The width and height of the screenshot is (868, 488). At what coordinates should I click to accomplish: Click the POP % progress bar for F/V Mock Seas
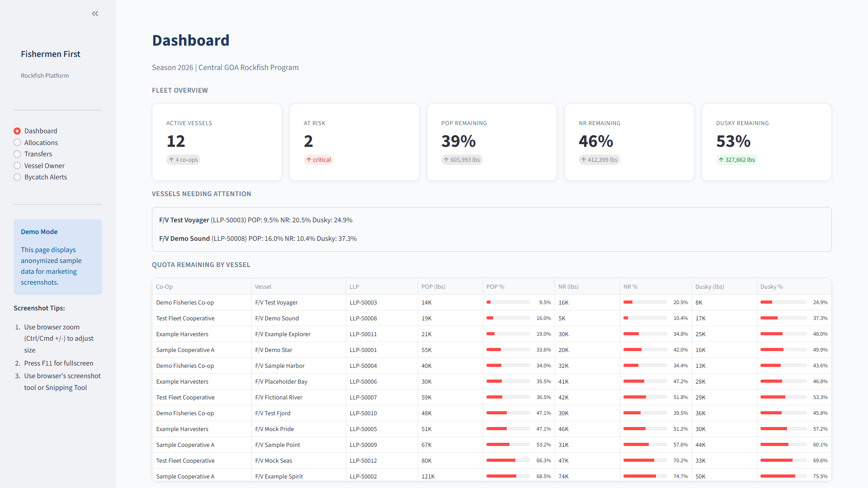tap(508, 460)
